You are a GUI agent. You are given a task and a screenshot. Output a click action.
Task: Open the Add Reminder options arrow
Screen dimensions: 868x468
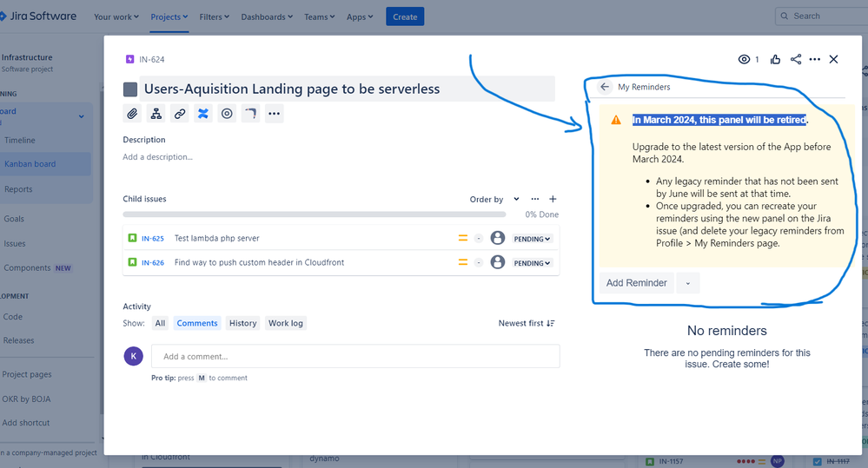click(x=688, y=283)
